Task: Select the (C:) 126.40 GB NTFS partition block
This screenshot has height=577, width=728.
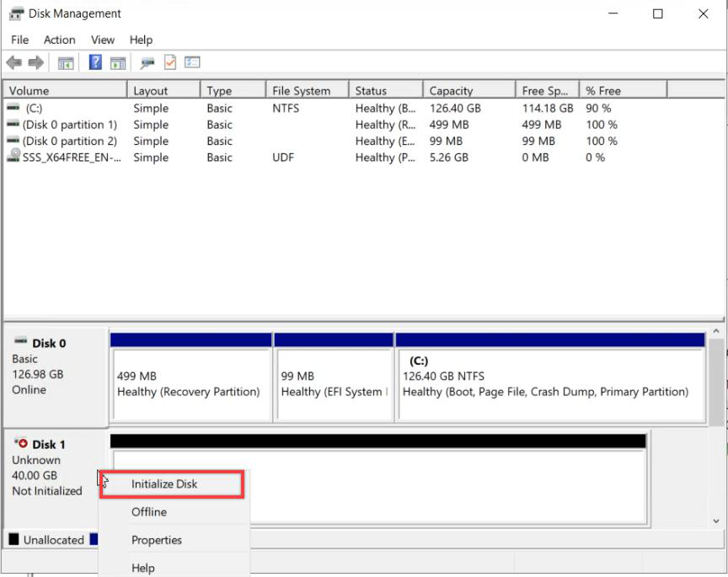Action: 551,377
